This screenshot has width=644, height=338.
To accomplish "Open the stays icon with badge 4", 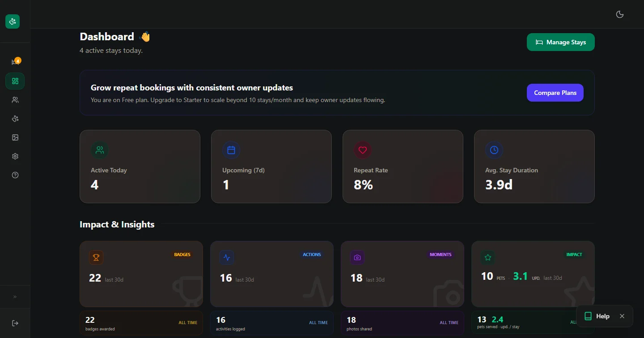I will 15,62.
